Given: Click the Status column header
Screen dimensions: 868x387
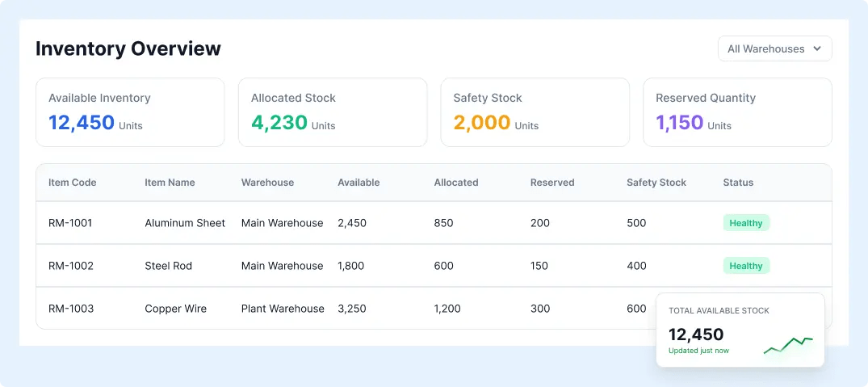Looking at the screenshot, I should click(x=738, y=182).
